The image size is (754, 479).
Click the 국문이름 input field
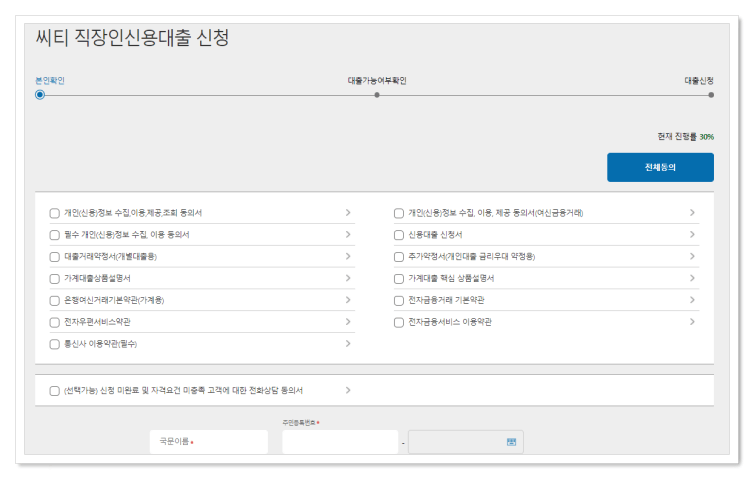point(209,441)
